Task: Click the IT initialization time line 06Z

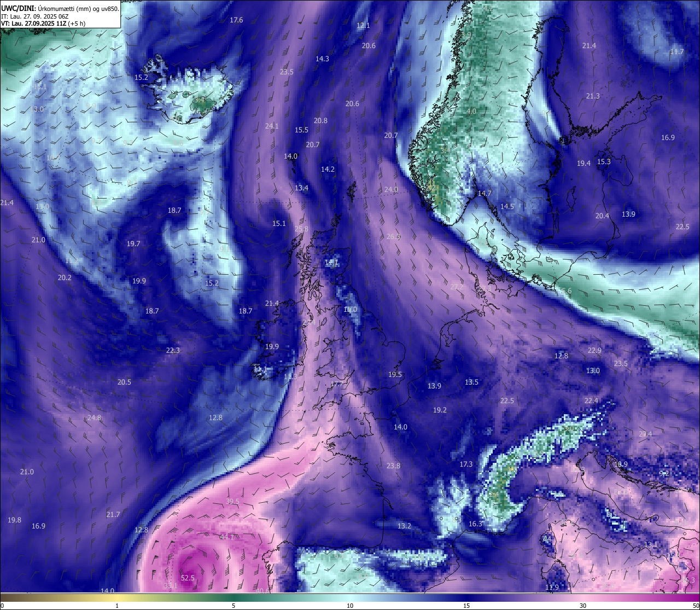Action: coord(34,16)
